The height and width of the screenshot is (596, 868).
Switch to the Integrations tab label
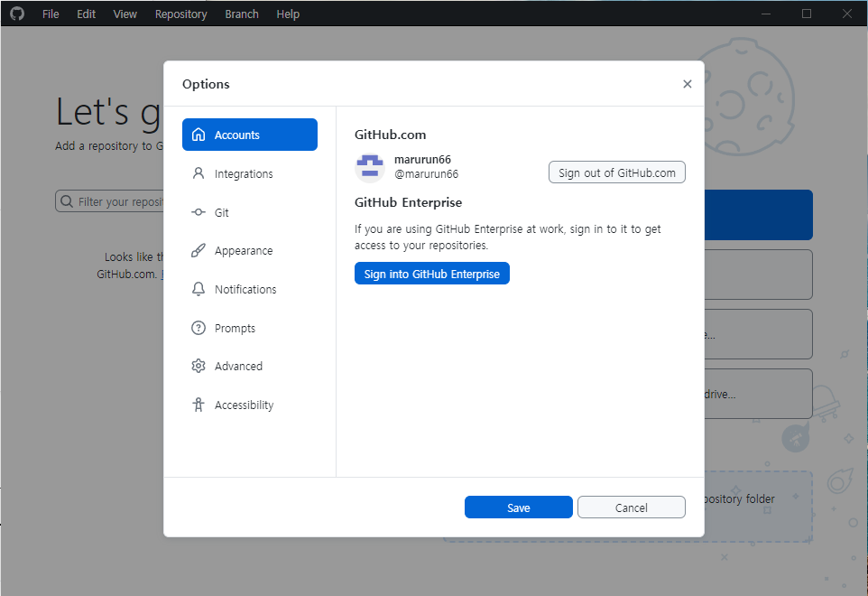click(244, 174)
